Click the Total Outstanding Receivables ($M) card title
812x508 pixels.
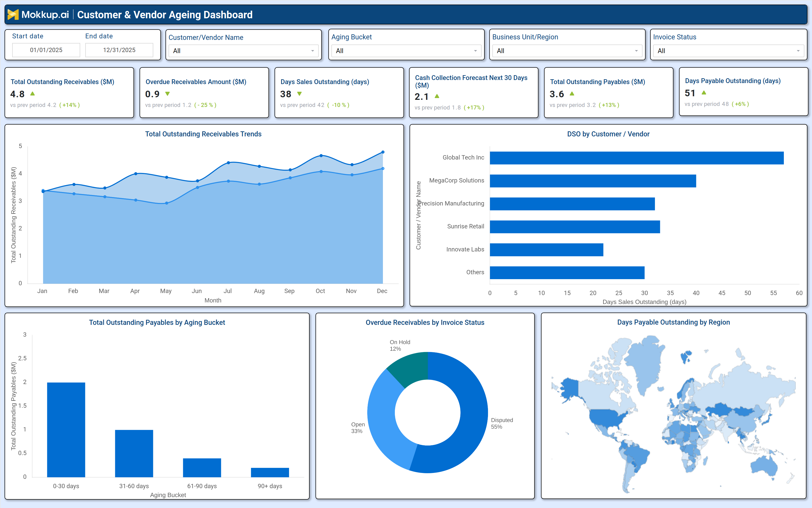coord(62,82)
